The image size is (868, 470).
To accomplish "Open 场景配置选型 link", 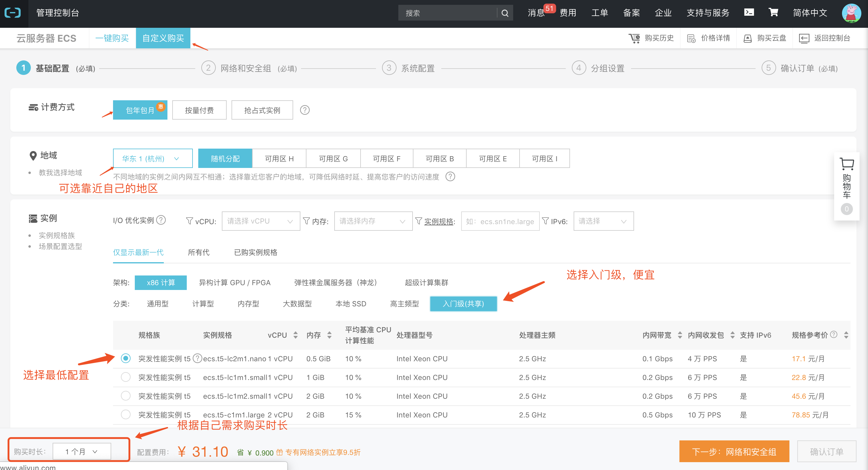I will [60, 246].
